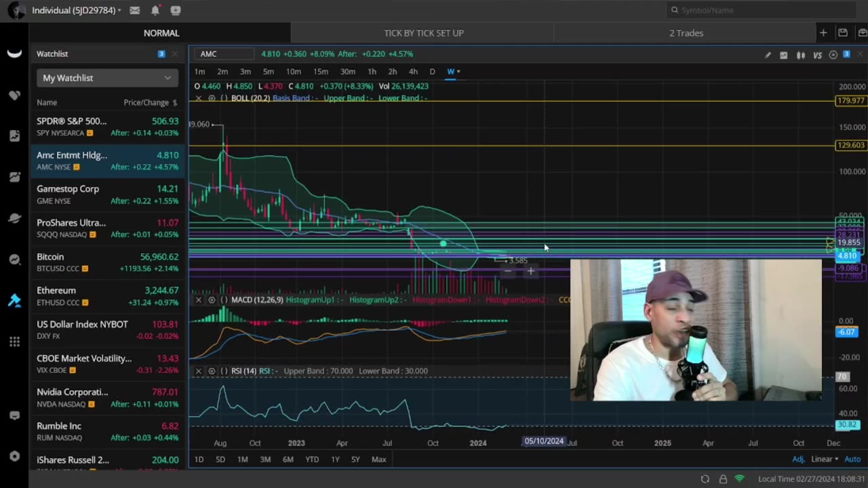Click the lock icon in status bar
Image resolution: width=868 pixels, height=488 pixels.
point(723,479)
